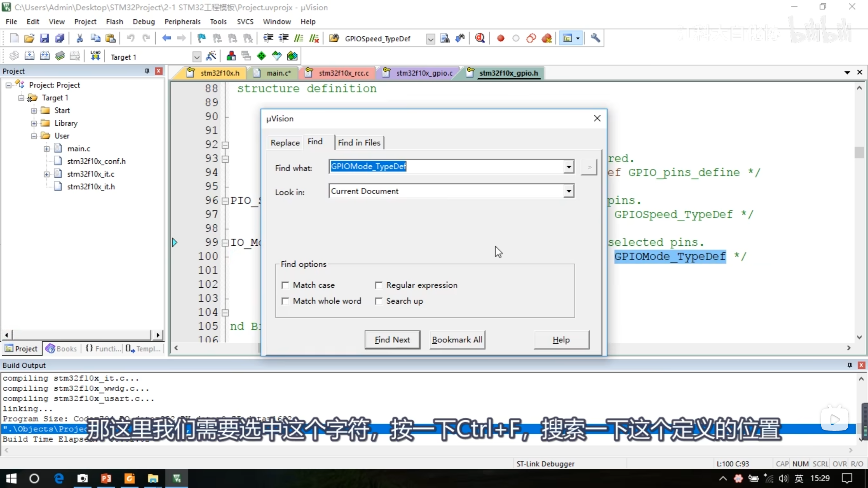
Task: Enable the Match case checkbox
Action: click(285, 285)
